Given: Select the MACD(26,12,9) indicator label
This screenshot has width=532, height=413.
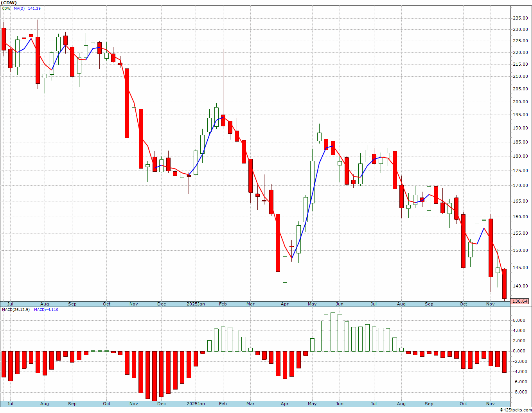Looking at the screenshot, I should pyautogui.click(x=16, y=310).
